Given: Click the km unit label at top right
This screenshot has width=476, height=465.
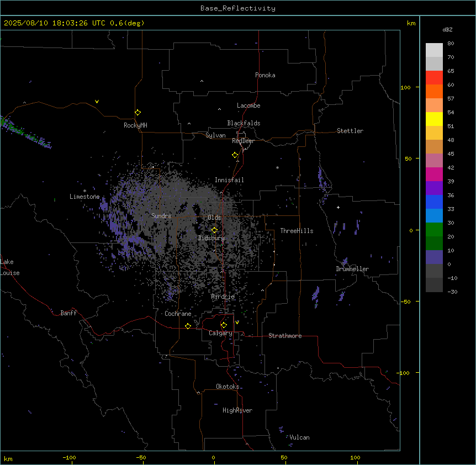Looking at the screenshot, I should (411, 23).
